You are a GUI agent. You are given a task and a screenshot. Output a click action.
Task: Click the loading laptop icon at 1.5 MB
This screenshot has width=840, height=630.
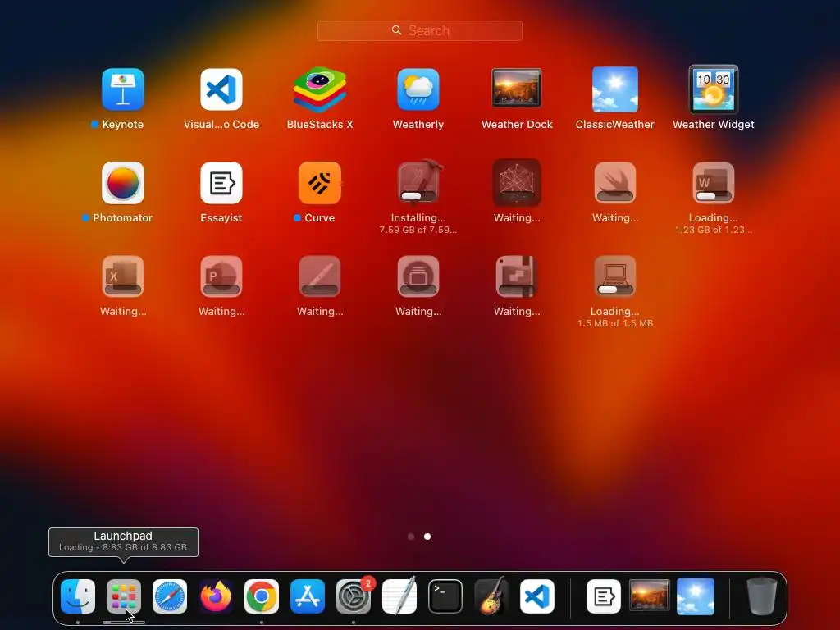615,276
